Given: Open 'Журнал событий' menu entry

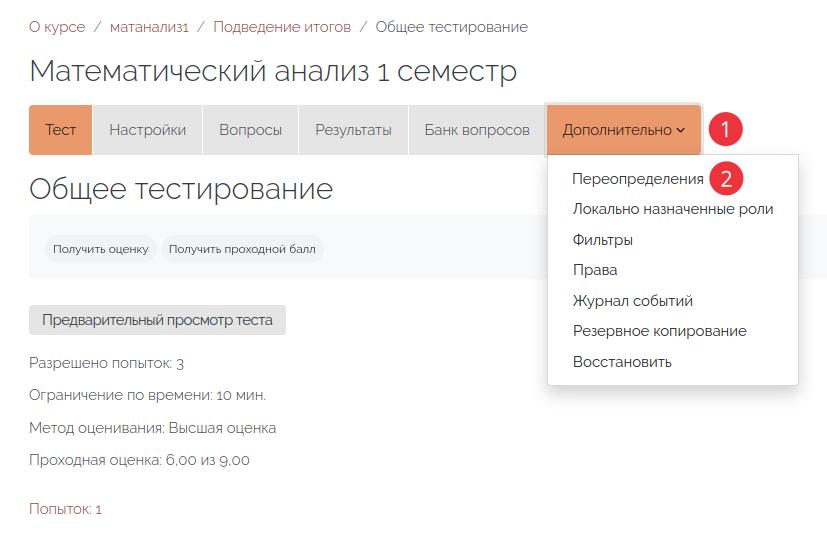Looking at the screenshot, I should coord(633,301).
